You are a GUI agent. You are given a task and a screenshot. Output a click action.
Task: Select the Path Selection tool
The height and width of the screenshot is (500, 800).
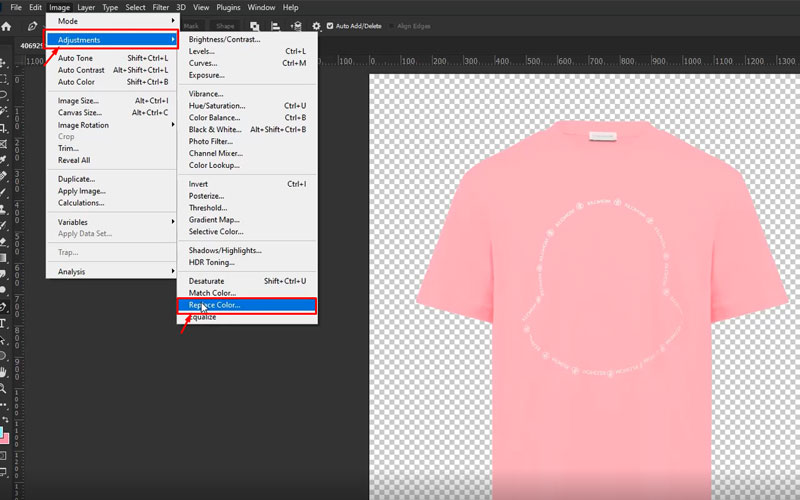click(x=3, y=339)
